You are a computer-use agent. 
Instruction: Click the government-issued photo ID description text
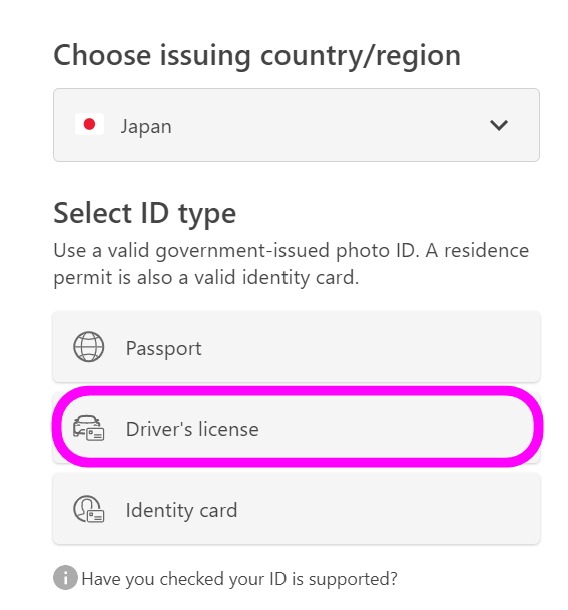[291, 264]
